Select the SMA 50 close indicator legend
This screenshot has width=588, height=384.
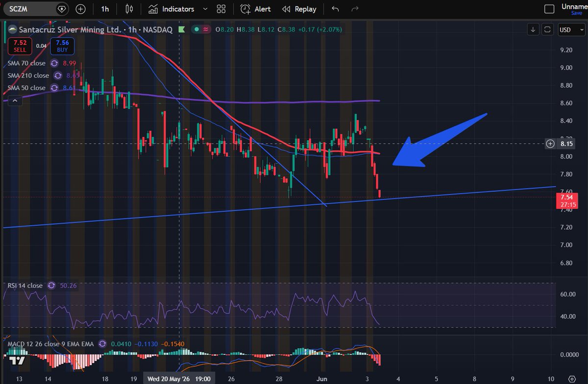26,88
